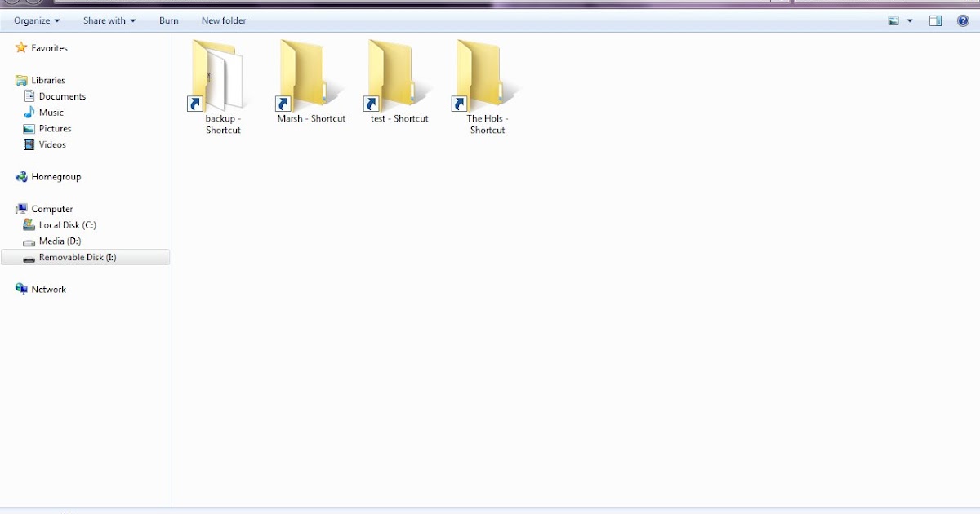Open Media (D:) drive
980x514 pixels.
pos(59,241)
